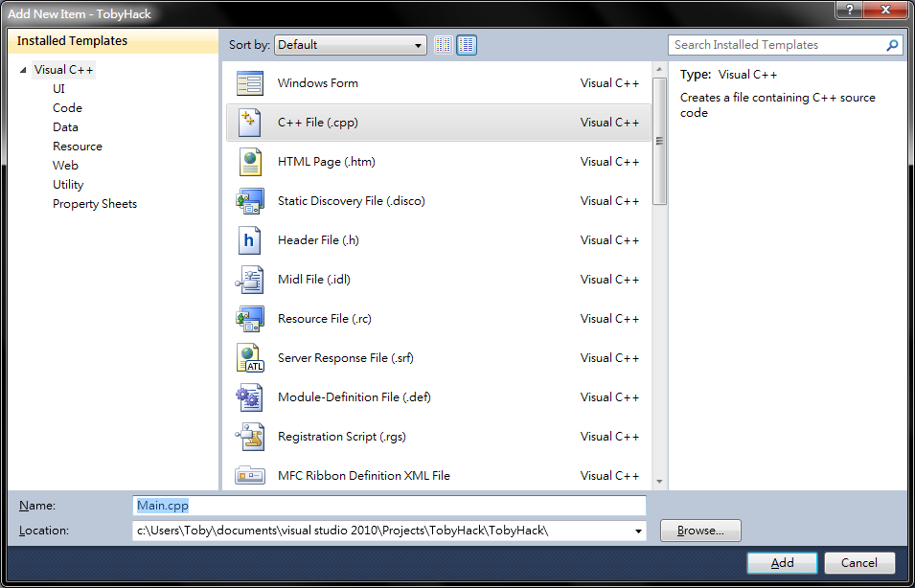This screenshot has width=915, height=588.
Task: Select the Web category
Action: [x=65, y=166]
